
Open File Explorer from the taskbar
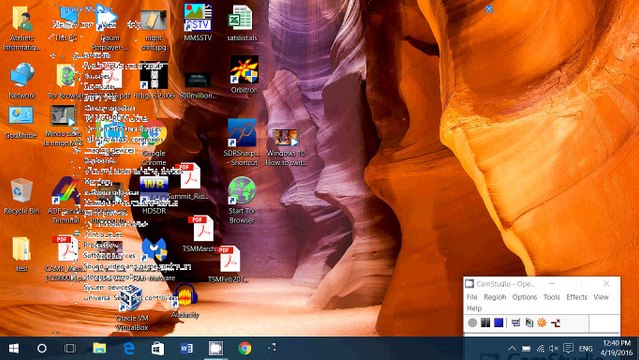[x=99, y=348]
